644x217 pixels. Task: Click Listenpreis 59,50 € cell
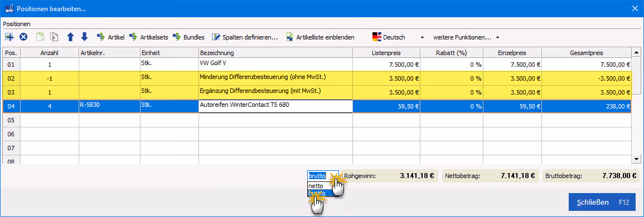coord(386,106)
